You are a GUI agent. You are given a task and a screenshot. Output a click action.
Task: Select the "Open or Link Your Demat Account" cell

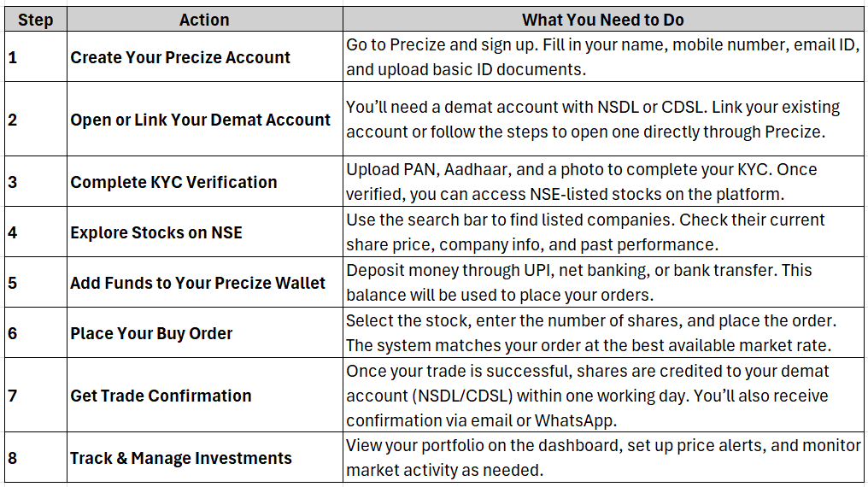click(200, 120)
